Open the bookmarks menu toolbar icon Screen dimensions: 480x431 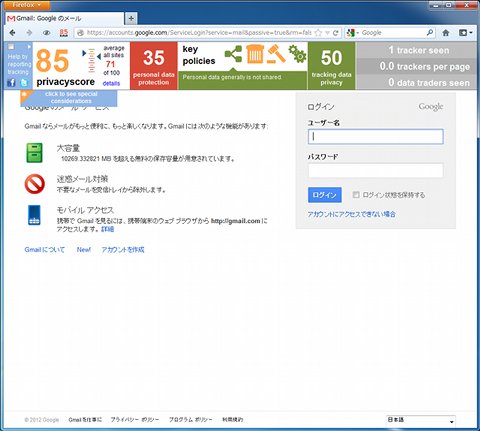(466, 33)
